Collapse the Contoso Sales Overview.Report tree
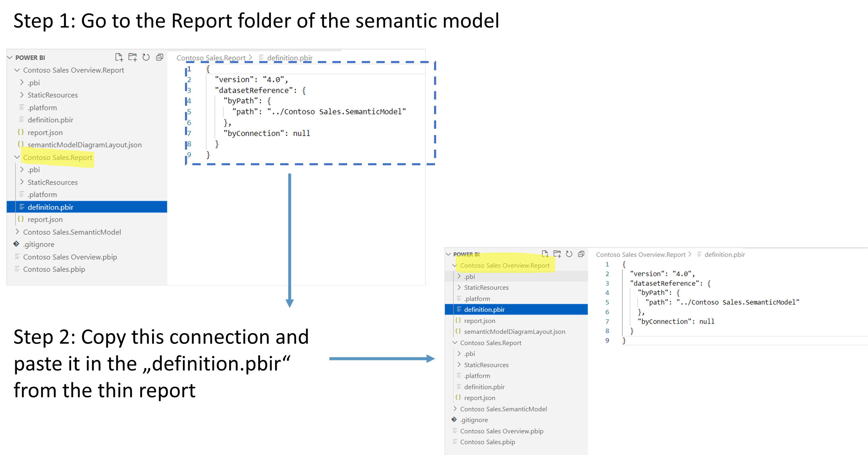Viewport: 868px width, 455px height. click(17, 70)
